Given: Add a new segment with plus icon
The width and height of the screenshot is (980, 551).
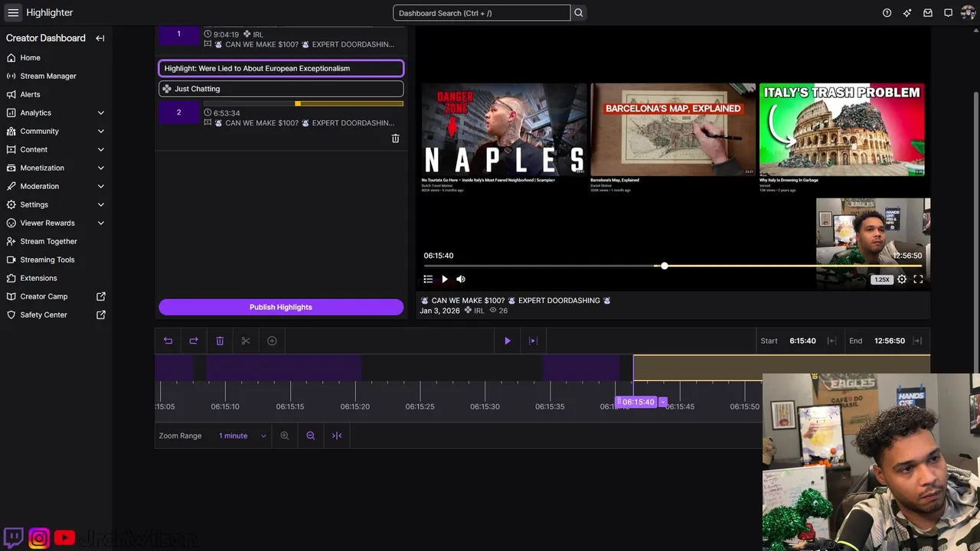Looking at the screenshot, I should click(x=272, y=341).
